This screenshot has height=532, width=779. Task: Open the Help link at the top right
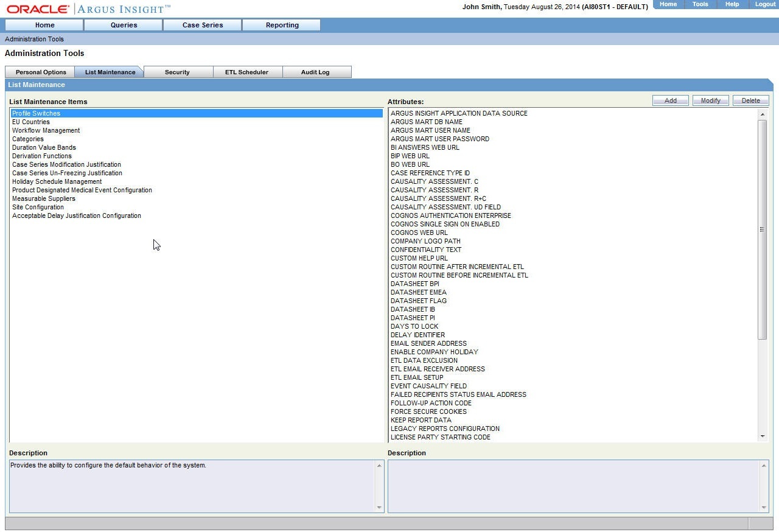click(732, 4)
